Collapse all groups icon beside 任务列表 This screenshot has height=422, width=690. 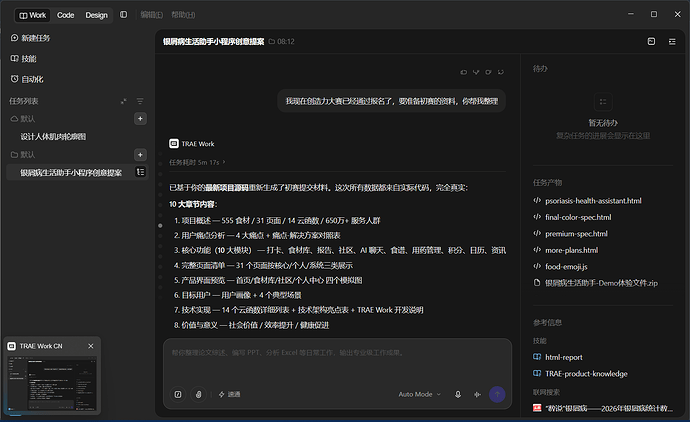point(124,101)
